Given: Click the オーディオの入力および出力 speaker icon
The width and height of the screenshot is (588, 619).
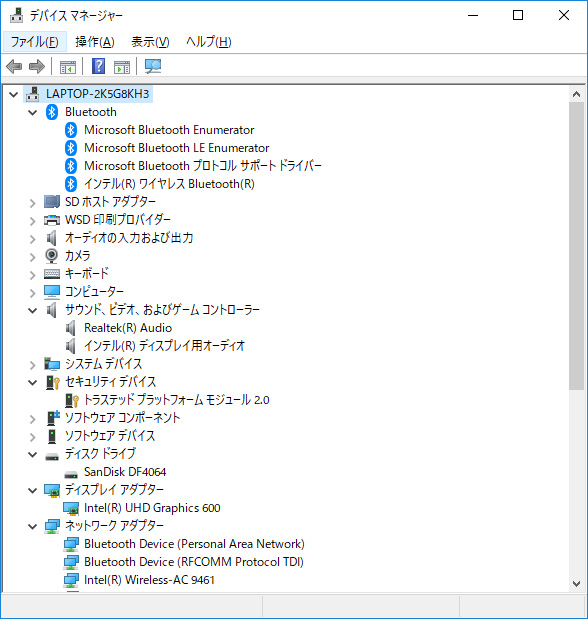Looking at the screenshot, I should point(52,238).
